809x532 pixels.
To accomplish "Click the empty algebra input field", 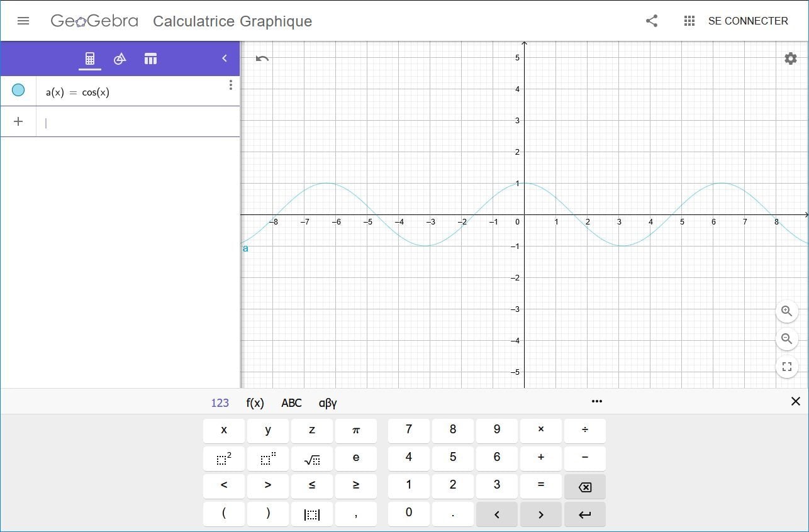I will [138, 123].
